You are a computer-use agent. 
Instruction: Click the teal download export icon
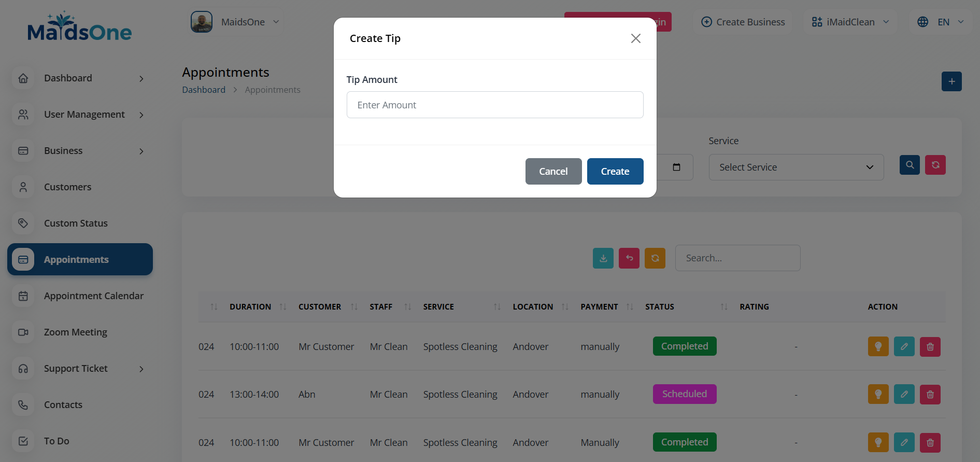(603, 258)
